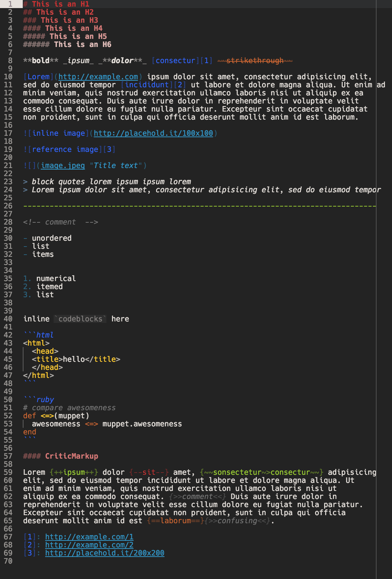This screenshot has width=392, height=579.
Task: Click line number 57 in the gutter
Action: click(x=8, y=456)
